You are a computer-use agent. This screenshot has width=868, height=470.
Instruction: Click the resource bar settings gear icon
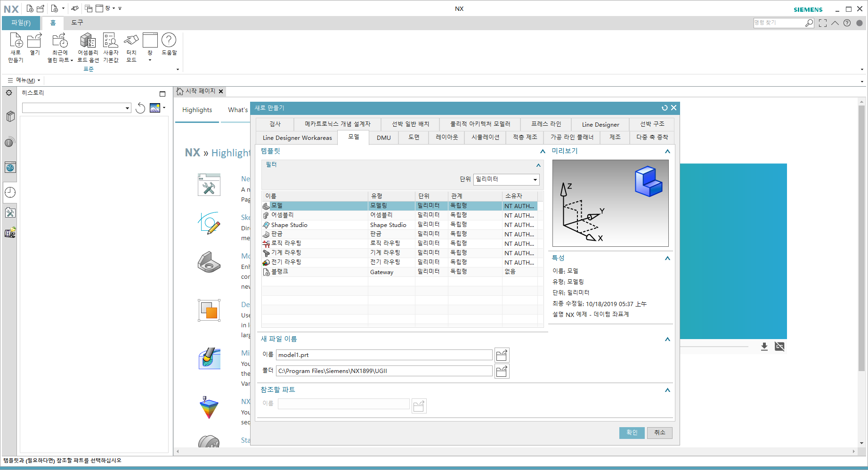(9, 93)
